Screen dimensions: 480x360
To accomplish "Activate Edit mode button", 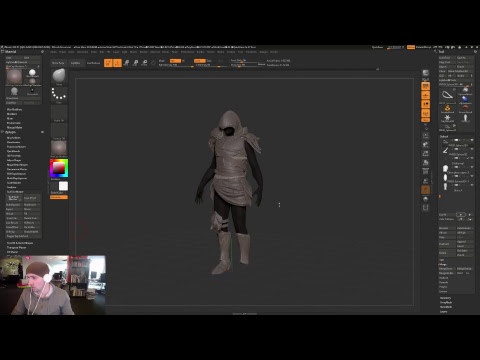I will click(108, 63).
